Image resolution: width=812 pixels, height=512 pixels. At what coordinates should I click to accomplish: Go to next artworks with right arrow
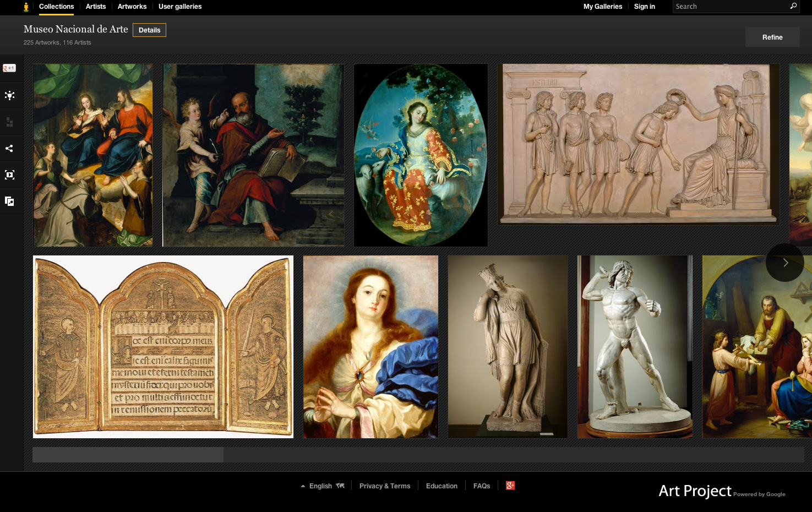(x=785, y=263)
